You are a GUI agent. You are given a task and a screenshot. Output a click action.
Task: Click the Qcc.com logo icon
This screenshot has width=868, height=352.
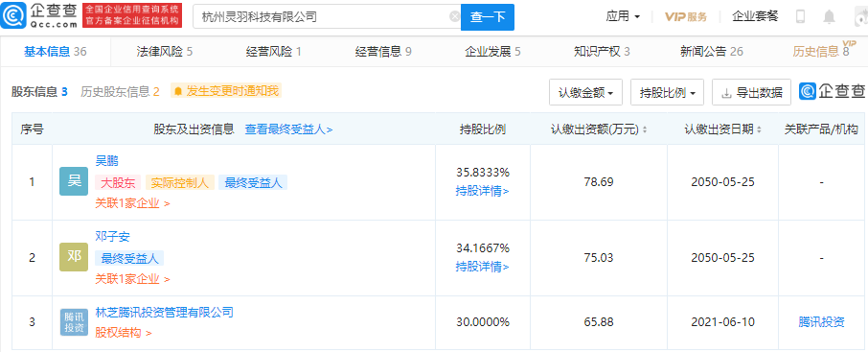12,16
